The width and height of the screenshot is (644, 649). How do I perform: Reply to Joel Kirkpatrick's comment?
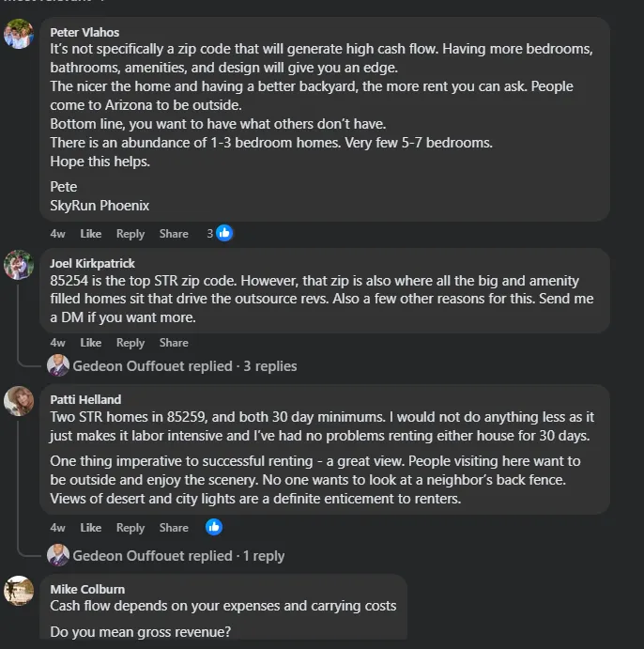(130, 343)
